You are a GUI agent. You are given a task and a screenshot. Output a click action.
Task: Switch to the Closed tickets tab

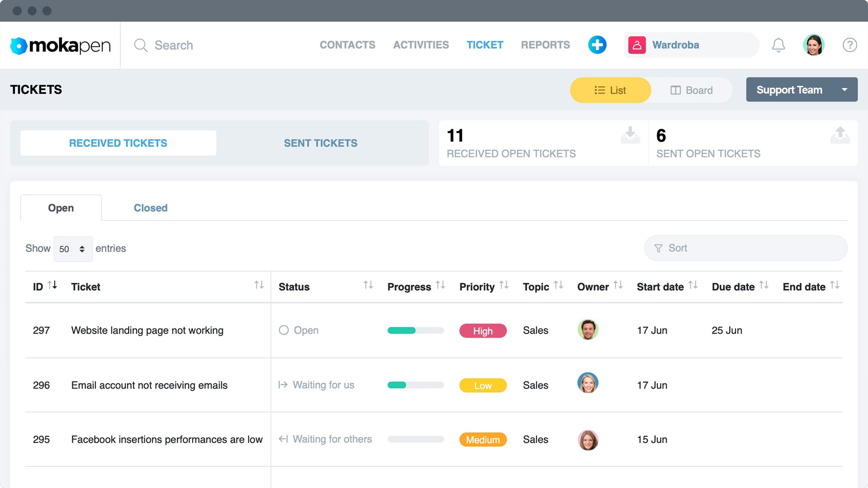(x=150, y=208)
